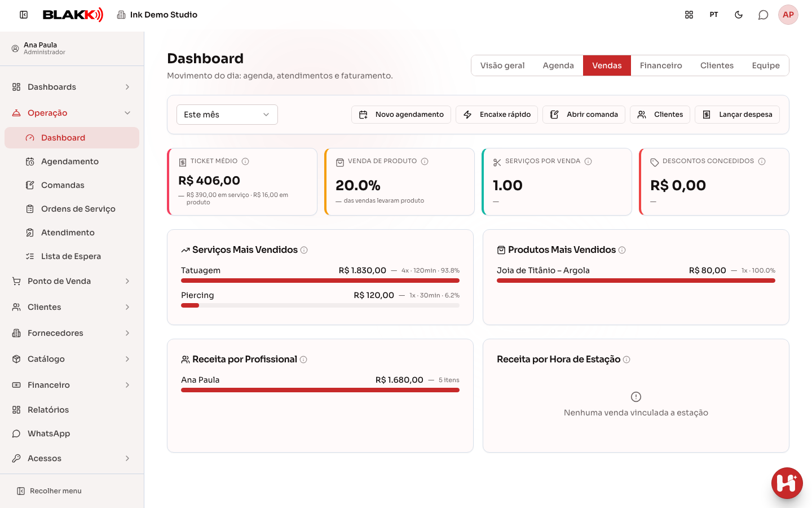Click the Encaixe rápido button

point(497,115)
